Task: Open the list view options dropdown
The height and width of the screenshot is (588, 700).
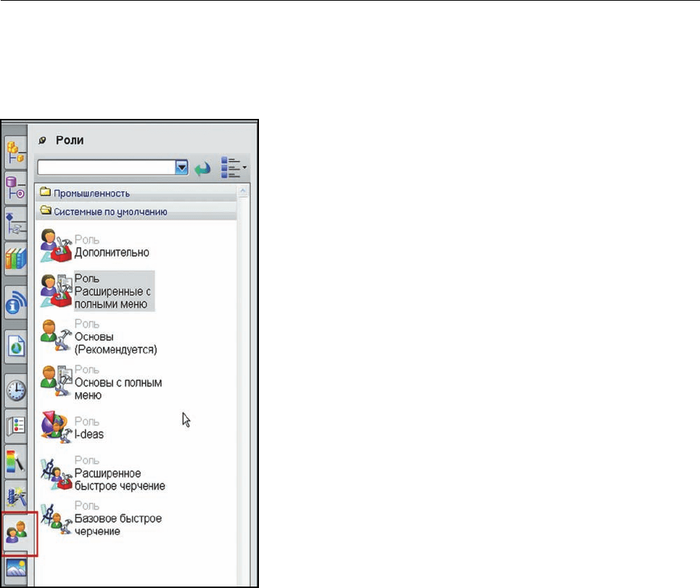Action: coord(234,167)
